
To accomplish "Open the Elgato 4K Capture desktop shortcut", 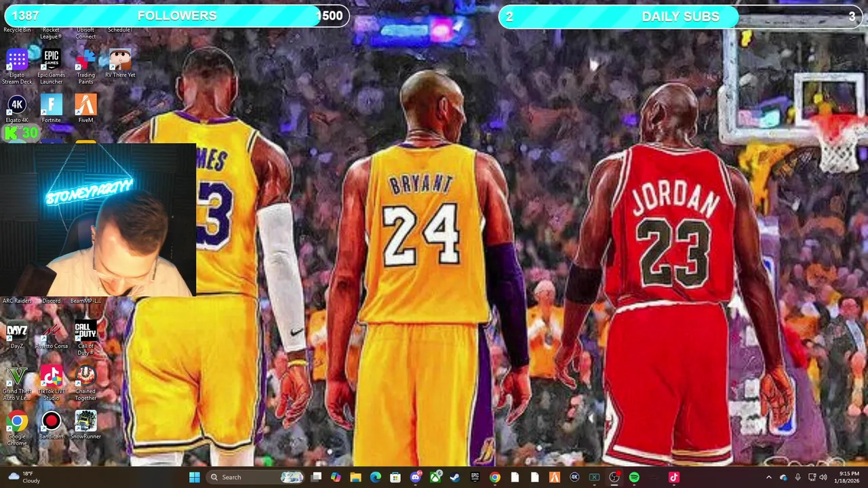I will tap(17, 110).
